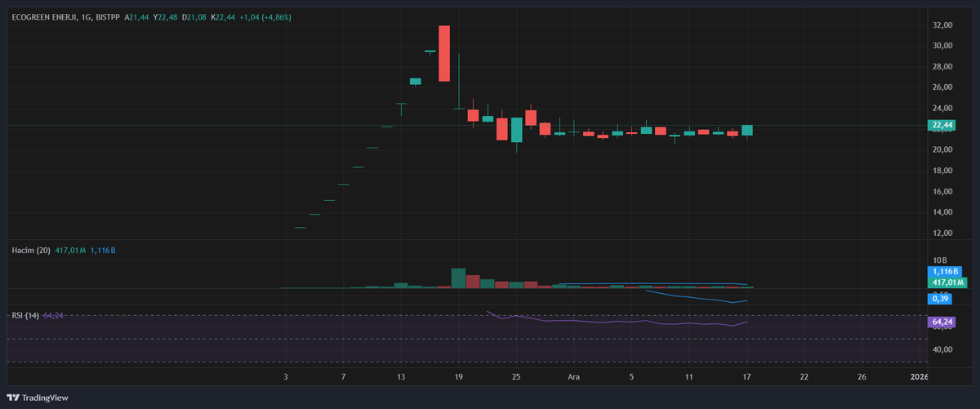Click the blue 1,116B value in Hacim legend
This screenshot has height=409, width=980.
[x=103, y=250]
